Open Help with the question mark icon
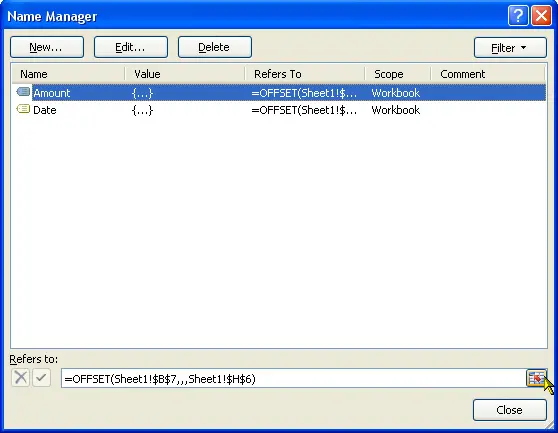 518,16
